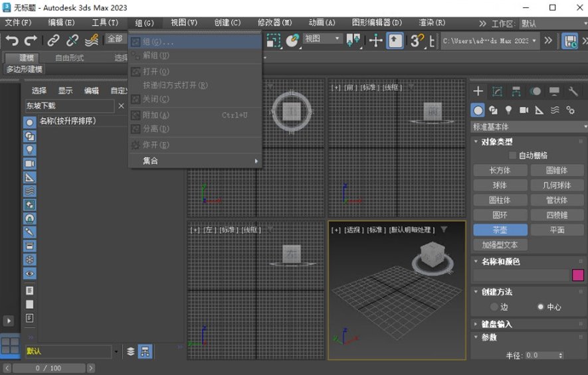
Task: Click the 长方体 object button
Action: pyautogui.click(x=500, y=171)
